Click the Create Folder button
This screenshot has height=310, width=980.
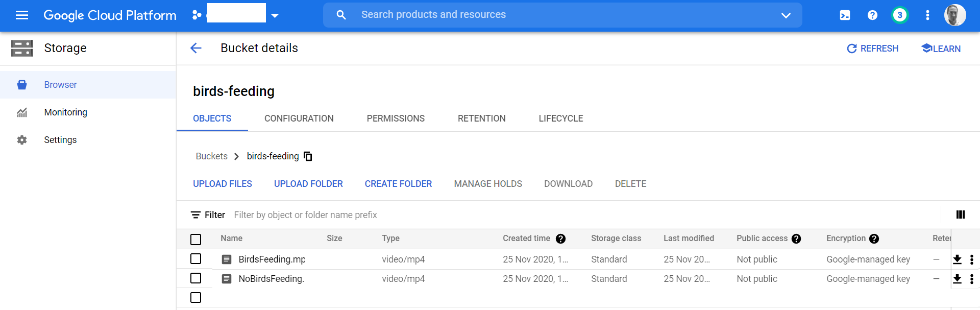click(x=398, y=184)
